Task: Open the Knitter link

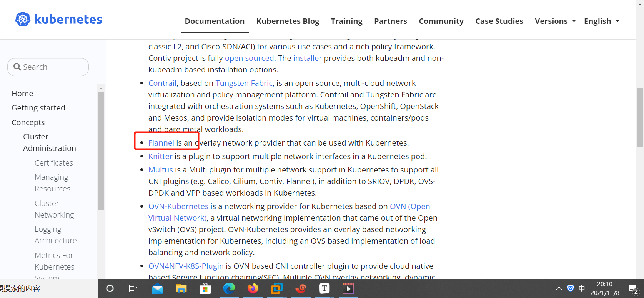Action: [x=160, y=156]
